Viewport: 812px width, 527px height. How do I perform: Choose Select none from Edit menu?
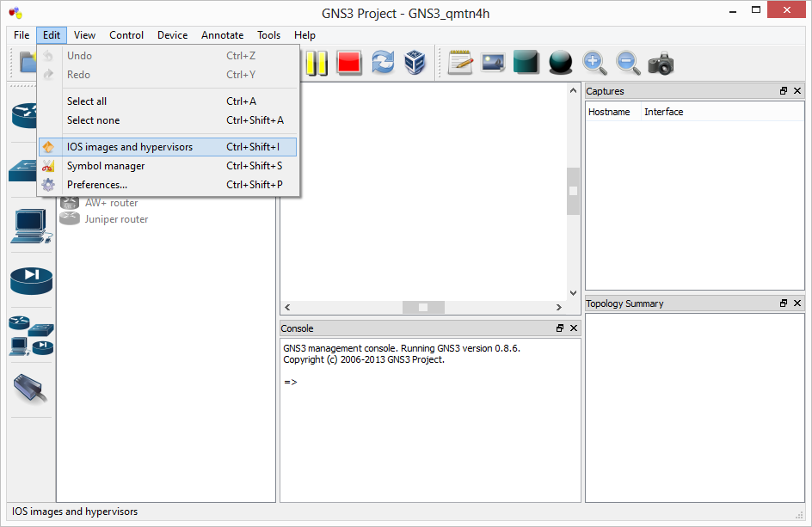[168, 120]
